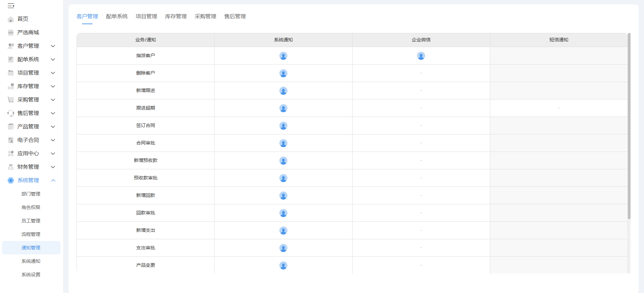Click the 项目管理 folder icon
The image size is (644, 293).
pos(11,73)
